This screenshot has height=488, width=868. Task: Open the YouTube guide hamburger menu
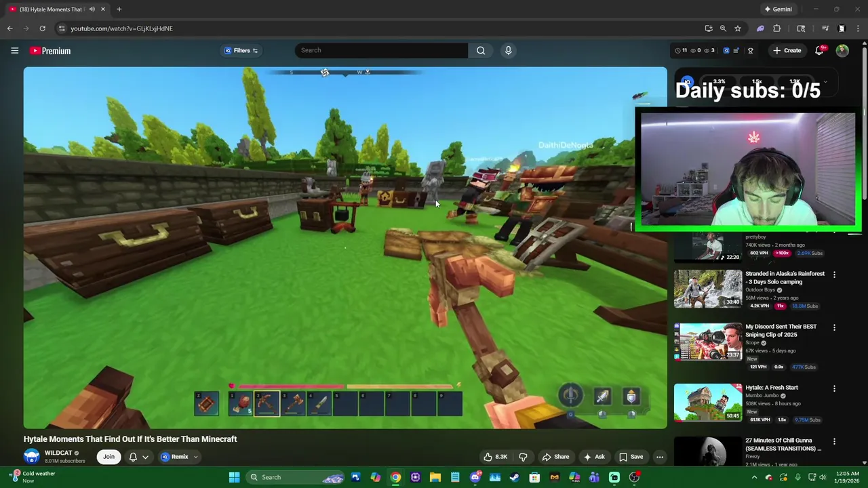14,51
